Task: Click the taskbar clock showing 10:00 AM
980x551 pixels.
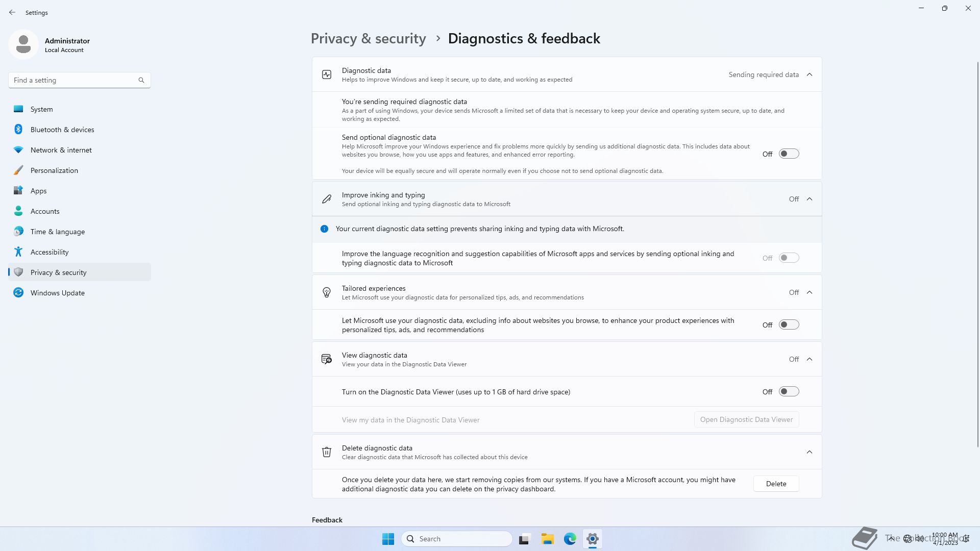Action: [945, 539]
